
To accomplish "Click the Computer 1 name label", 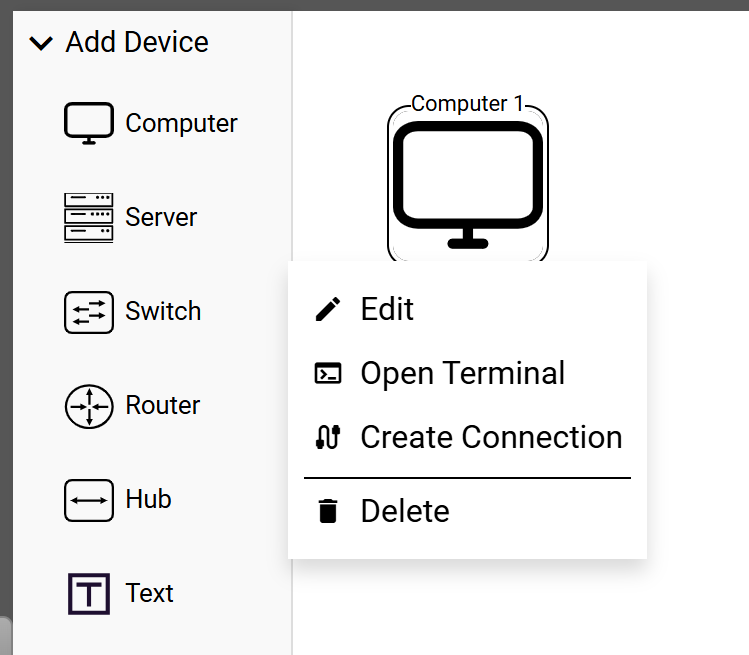I will click(467, 104).
